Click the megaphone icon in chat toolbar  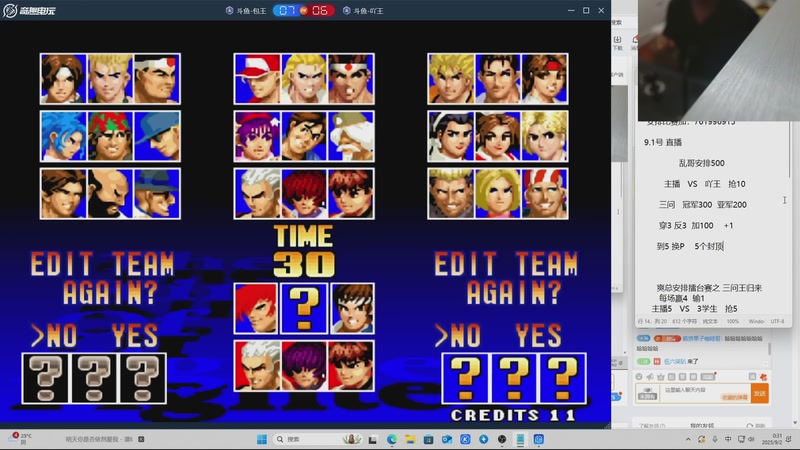tap(650, 377)
